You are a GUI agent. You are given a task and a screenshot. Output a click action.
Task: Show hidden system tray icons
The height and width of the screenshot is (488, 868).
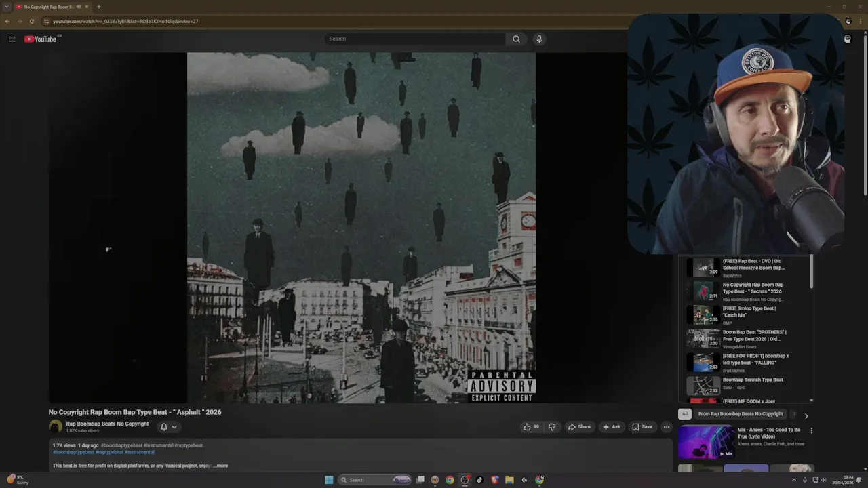(794, 480)
